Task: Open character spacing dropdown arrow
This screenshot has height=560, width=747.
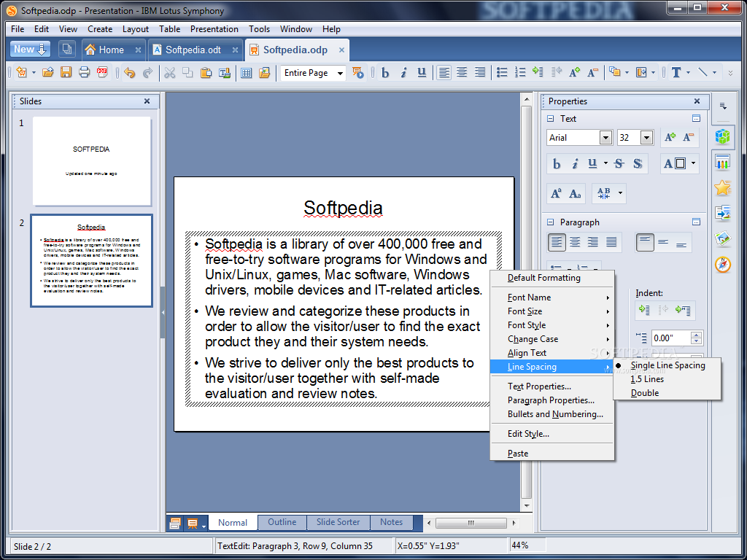Action: click(x=620, y=193)
